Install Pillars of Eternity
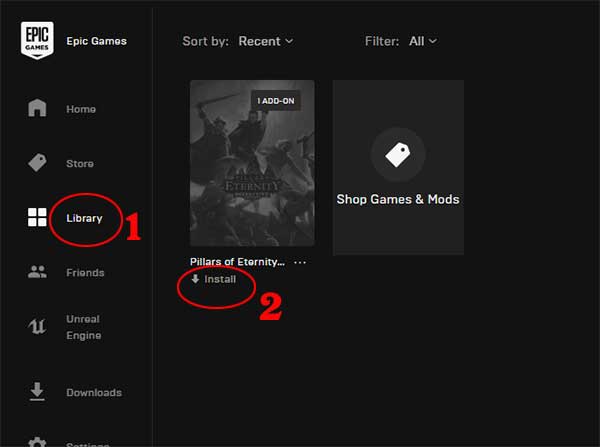 pyautogui.click(x=214, y=280)
